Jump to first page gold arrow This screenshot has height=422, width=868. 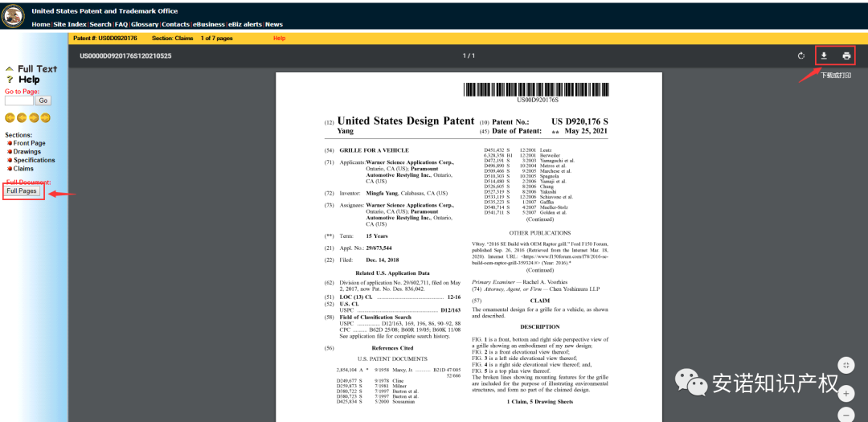[10, 117]
